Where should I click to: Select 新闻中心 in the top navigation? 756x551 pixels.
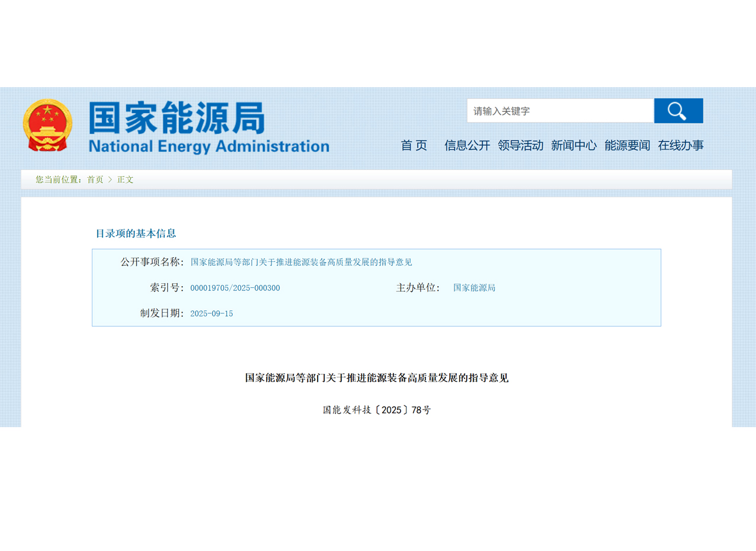click(574, 145)
